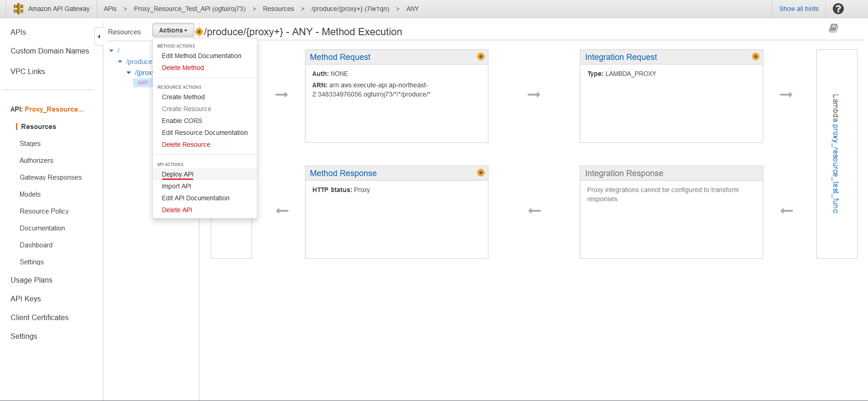Open Models sidebar item
868x401 pixels.
pos(30,194)
